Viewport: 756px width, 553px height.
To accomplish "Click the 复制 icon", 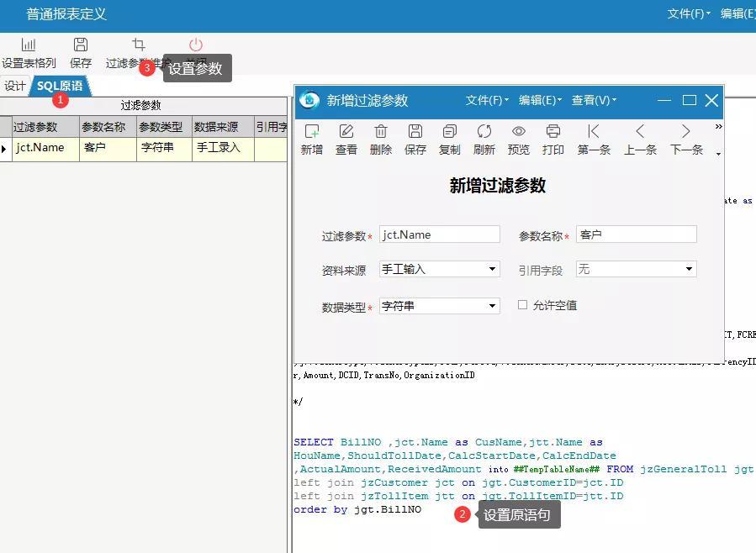I will click(x=449, y=131).
